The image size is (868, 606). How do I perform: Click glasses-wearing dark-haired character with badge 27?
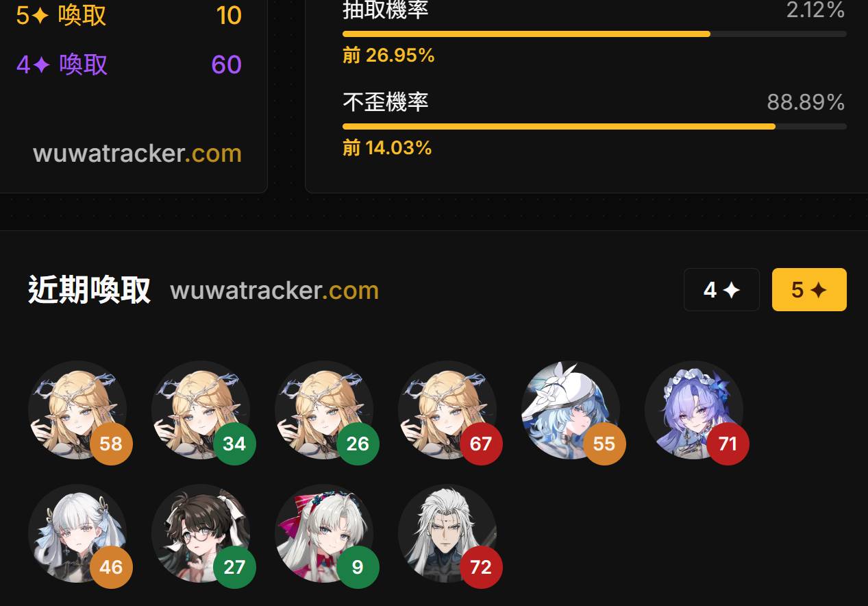tap(201, 534)
